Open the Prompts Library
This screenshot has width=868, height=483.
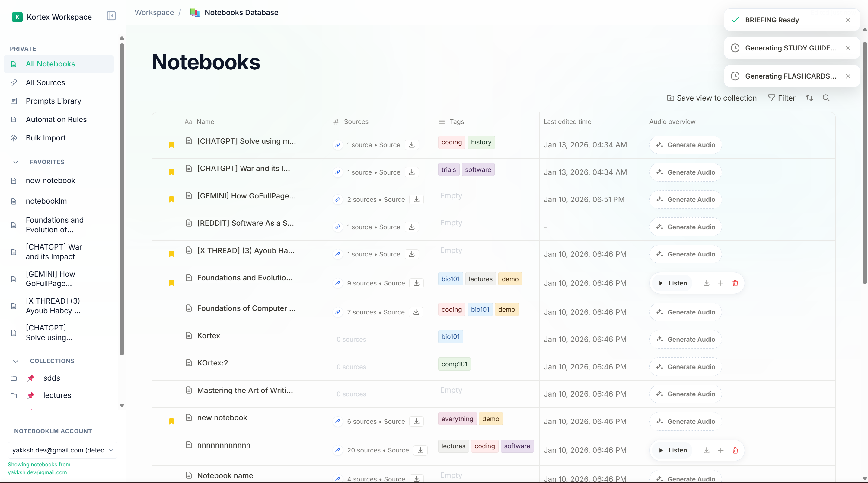pos(59,101)
